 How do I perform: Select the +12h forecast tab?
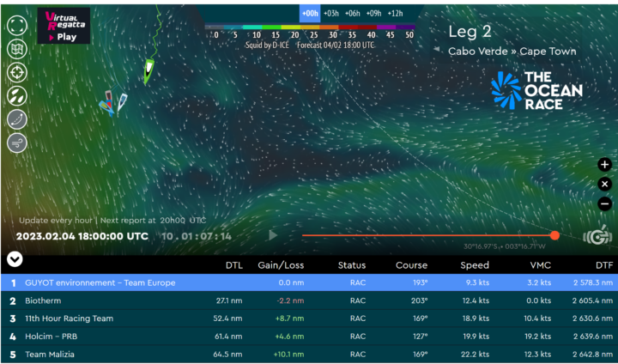click(395, 14)
